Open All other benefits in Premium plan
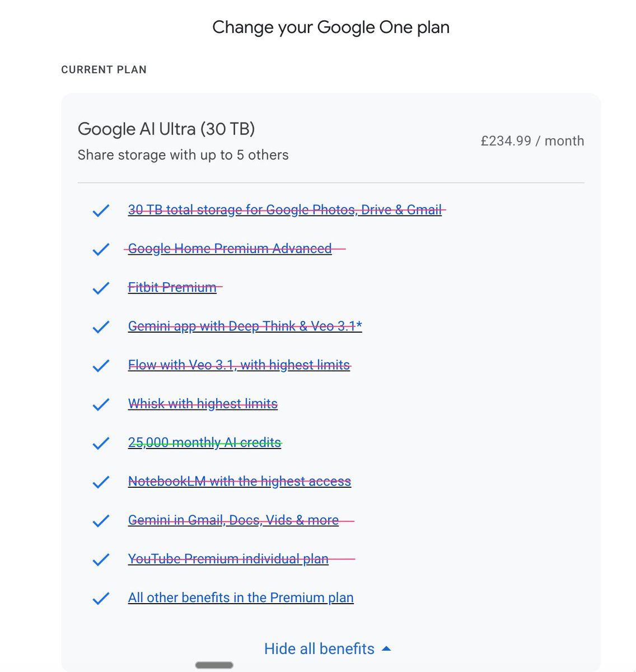Screen dimensions: 636x672 click(241, 598)
